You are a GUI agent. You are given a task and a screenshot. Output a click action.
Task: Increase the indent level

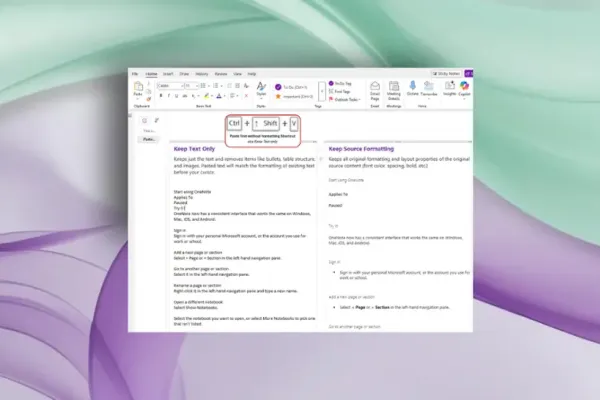pyautogui.click(x=238, y=86)
